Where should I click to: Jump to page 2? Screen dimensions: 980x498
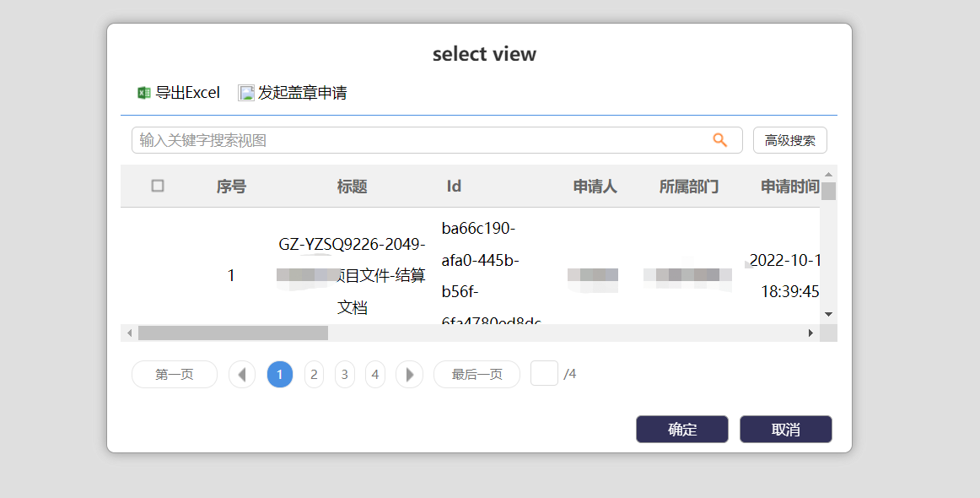[314, 374]
